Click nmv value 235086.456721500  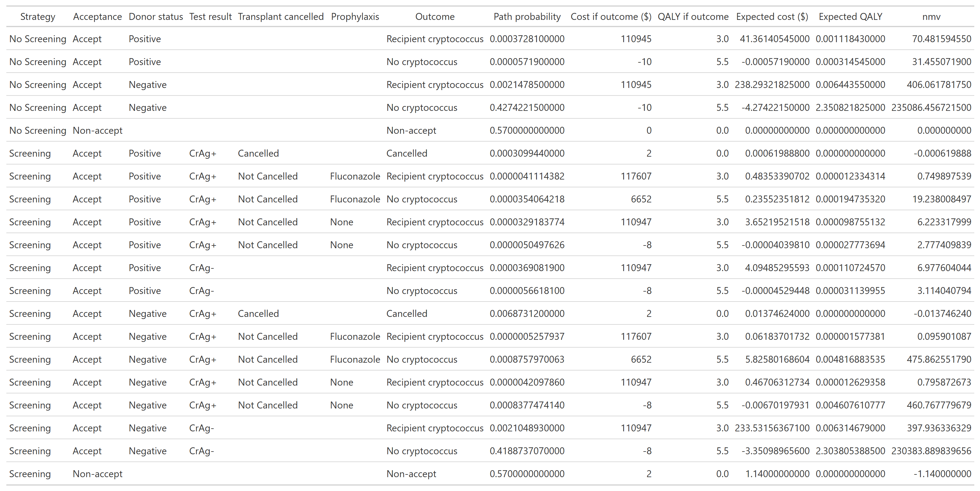click(931, 108)
